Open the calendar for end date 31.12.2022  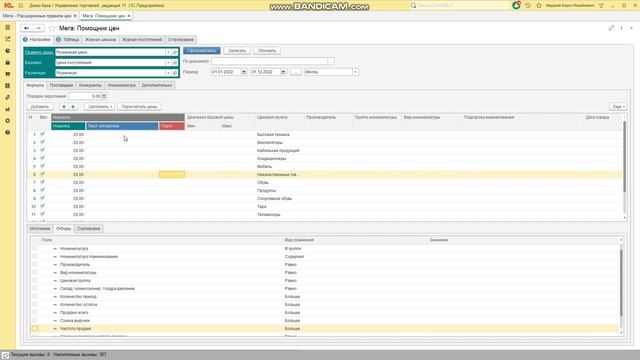tap(283, 72)
